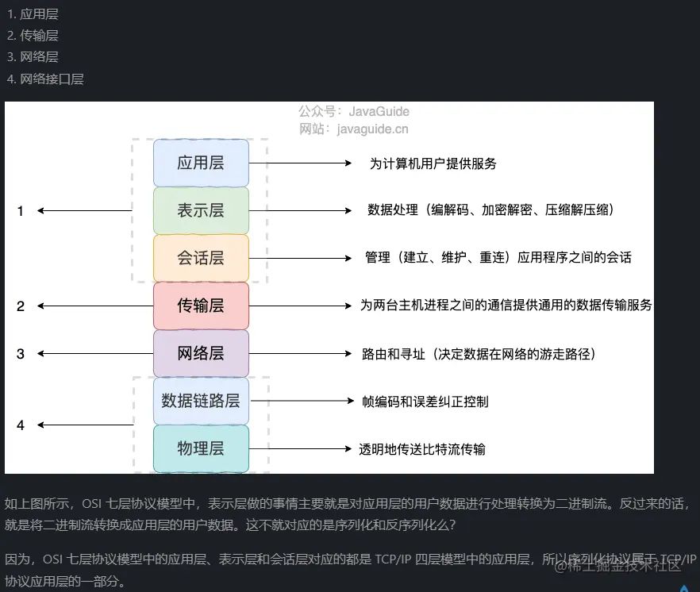
Task: Click the text starting "管理（建立、维护"
Action: [498, 258]
